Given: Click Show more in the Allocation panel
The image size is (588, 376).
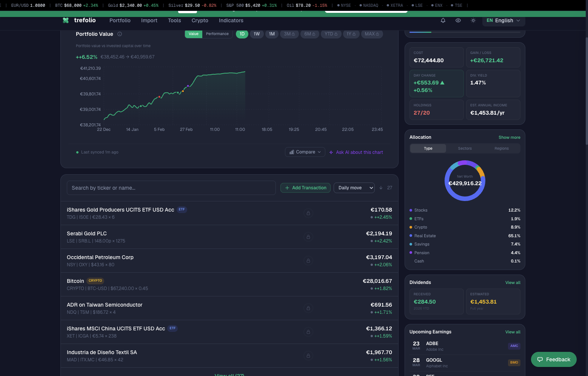Looking at the screenshot, I should (509, 137).
